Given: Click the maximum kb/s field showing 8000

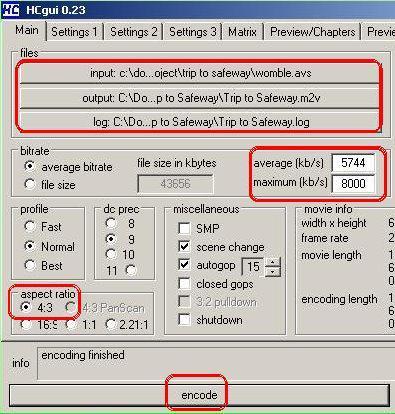Looking at the screenshot, I should (353, 183).
